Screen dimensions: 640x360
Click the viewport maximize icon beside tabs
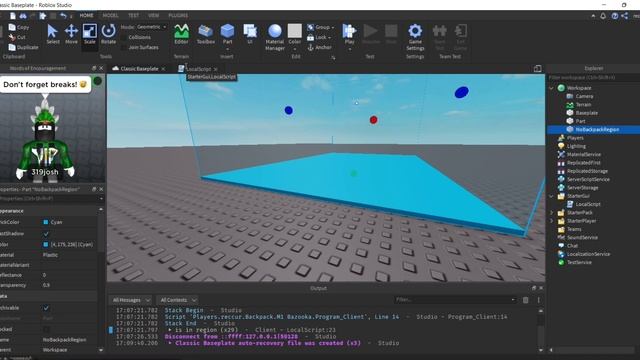tap(538, 69)
